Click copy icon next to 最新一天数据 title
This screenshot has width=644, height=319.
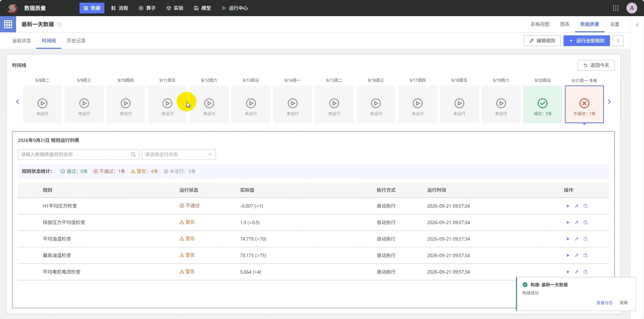pos(59,24)
